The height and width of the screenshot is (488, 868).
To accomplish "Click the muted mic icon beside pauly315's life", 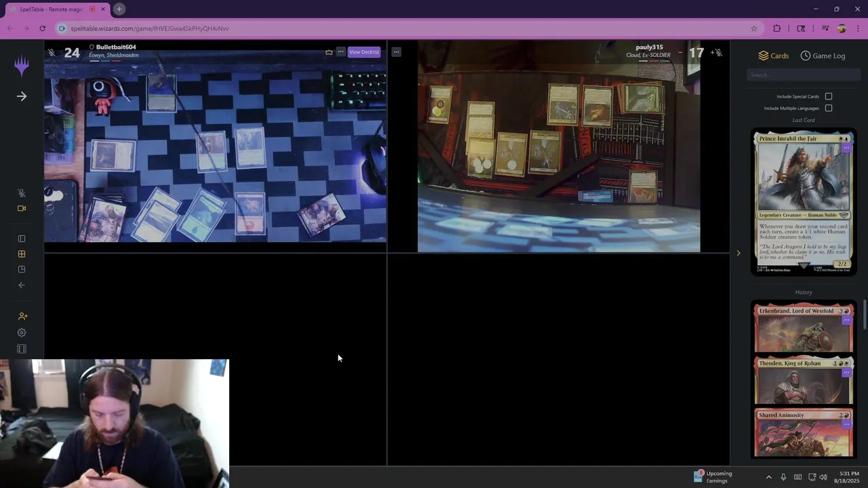I will pyautogui.click(x=719, y=52).
